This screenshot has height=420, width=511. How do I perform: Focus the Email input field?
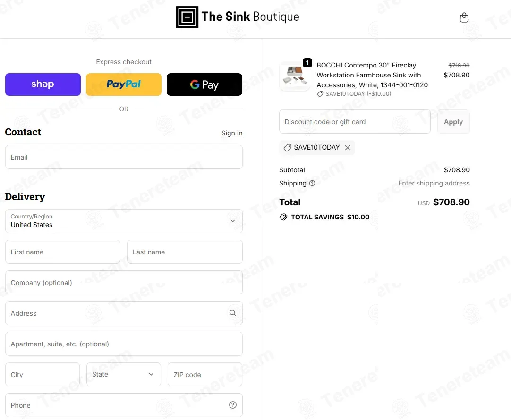[124, 157]
